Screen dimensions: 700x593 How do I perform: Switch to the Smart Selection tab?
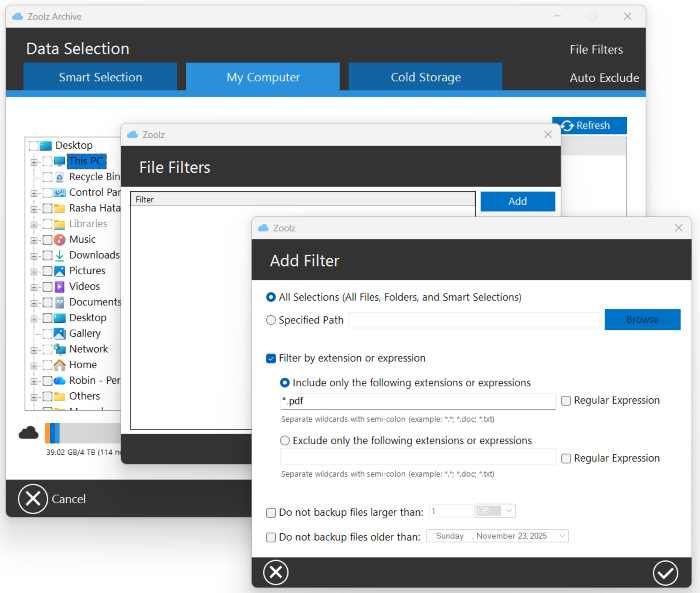coord(100,77)
